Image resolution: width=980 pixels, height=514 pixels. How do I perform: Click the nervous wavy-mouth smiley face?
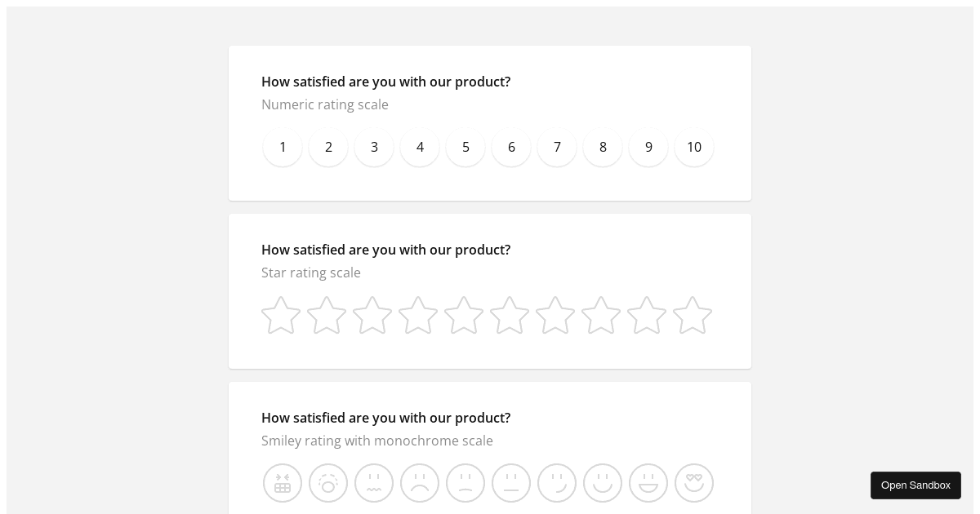pos(374,483)
